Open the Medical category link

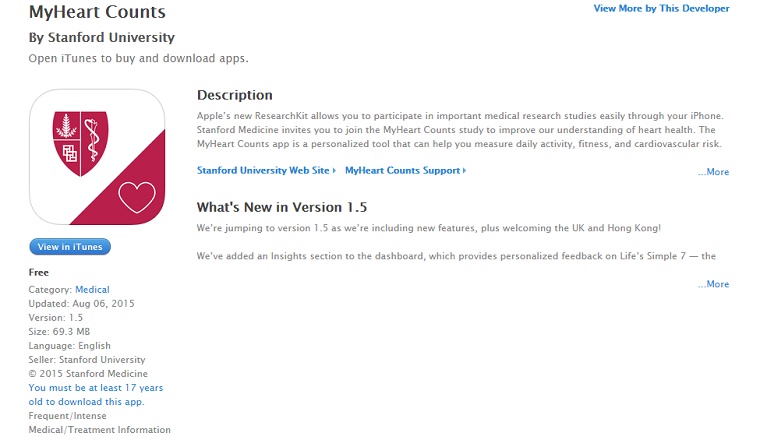(x=92, y=290)
